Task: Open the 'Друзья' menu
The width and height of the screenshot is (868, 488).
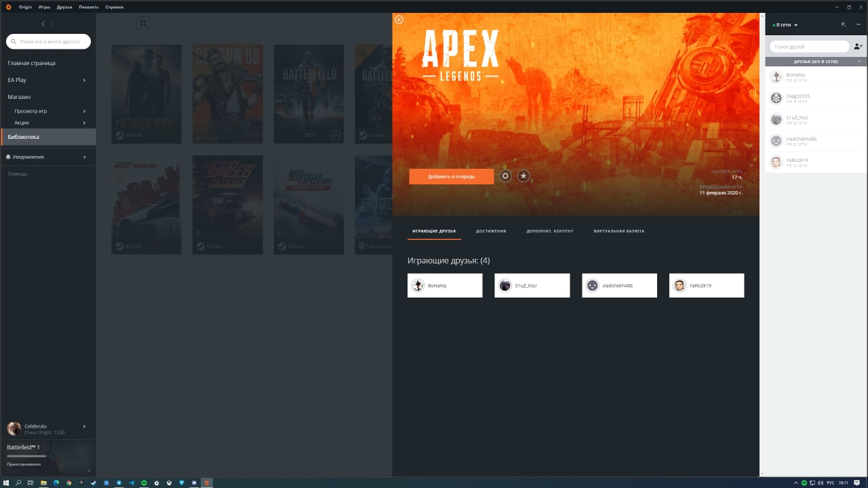Action: (x=64, y=7)
